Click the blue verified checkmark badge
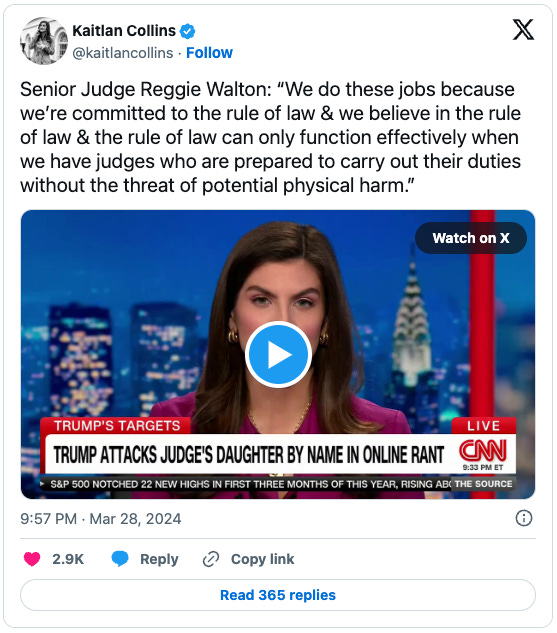 [187, 31]
